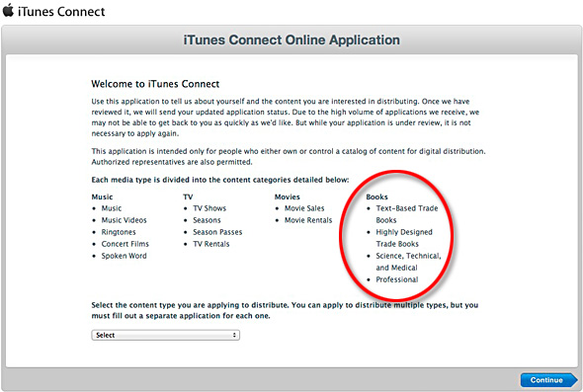Click the Movies column heading
The width and height of the screenshot is (583, 392).
(287, 196)
